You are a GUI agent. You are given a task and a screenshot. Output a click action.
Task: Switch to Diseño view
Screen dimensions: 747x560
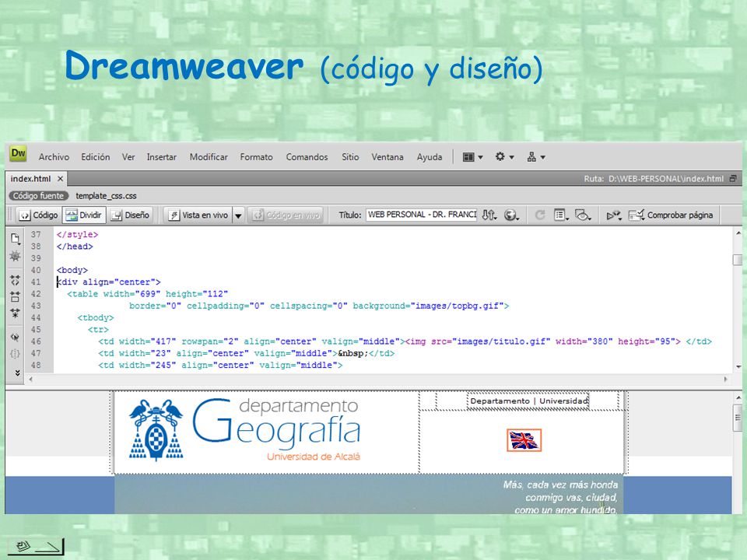coord(130,215)
